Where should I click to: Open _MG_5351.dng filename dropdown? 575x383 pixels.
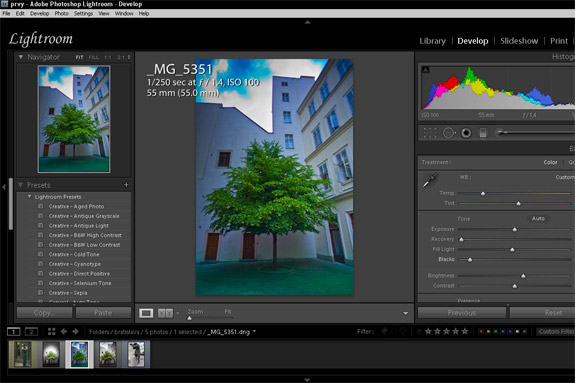[254, 331]
